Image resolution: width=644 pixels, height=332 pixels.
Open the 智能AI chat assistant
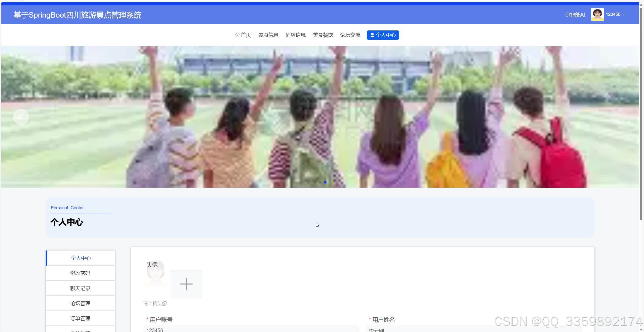(575, 15)
